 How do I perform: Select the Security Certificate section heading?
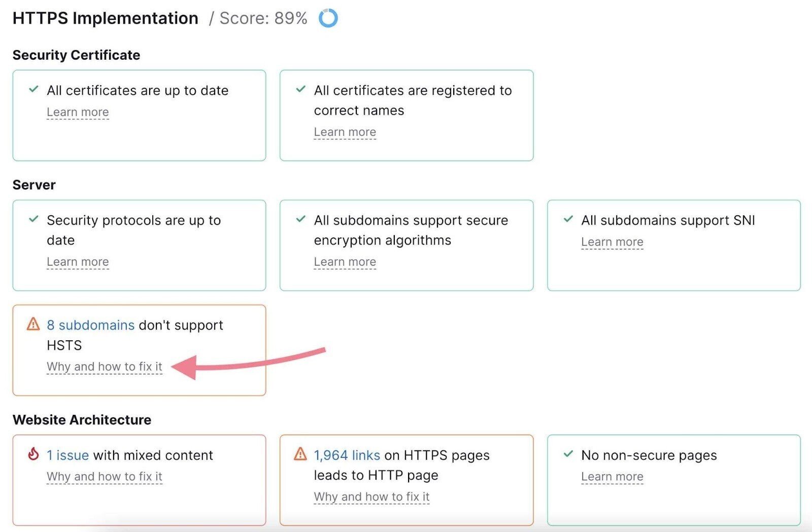(76, 55)
